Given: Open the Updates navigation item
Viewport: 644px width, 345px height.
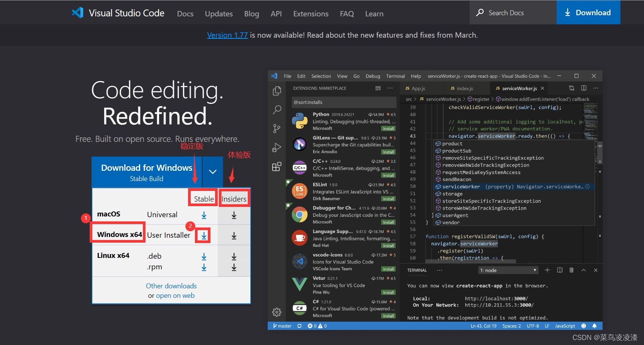Looking at the screenshot, I should click(x=219, y=14).
